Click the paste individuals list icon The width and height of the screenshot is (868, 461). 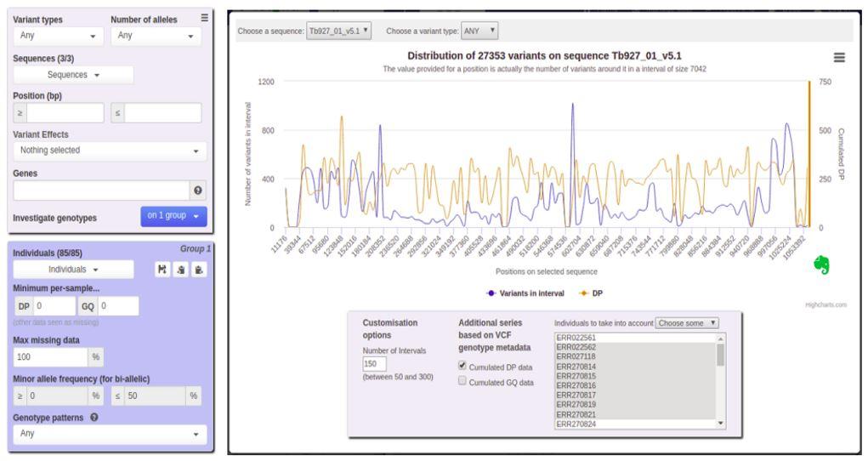pos(200,269)
